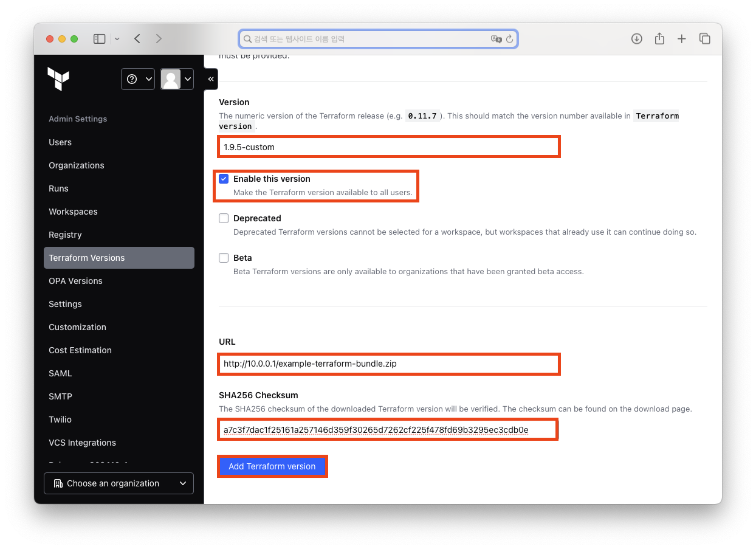
Task: Collapse the sidebar with double-chevron icon
Action: click(x=211, y=79)
